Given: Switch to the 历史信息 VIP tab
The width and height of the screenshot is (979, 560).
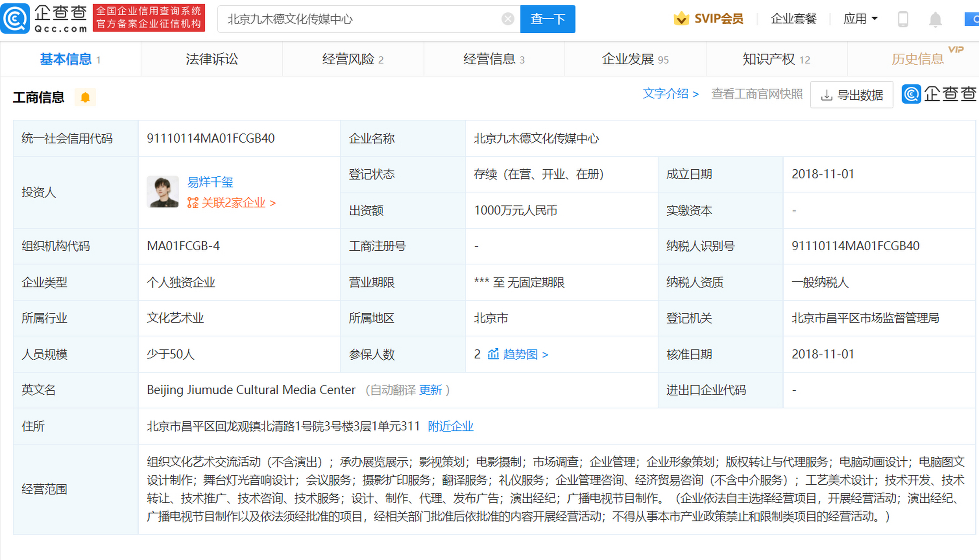Looking at the screenshot, I should click(917, 59).
